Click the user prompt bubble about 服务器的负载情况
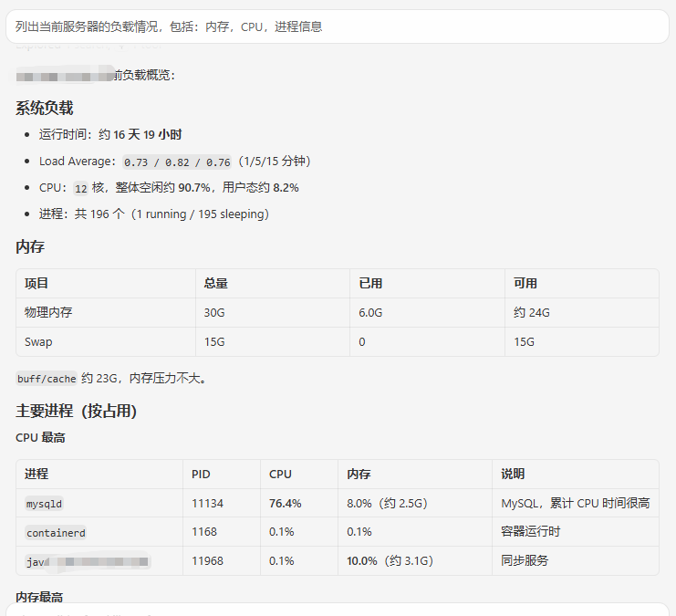The width and height of the screenshot is (676, 616). tap(338, 26)
